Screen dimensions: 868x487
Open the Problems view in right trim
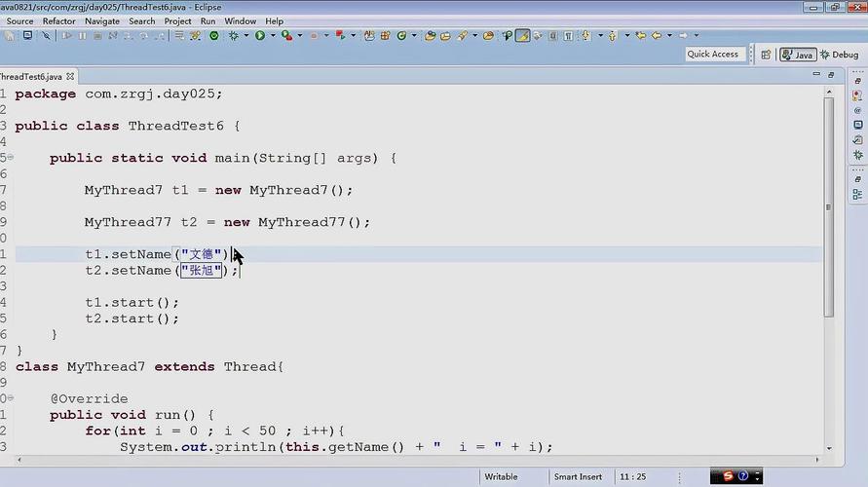tap(857, 95)
